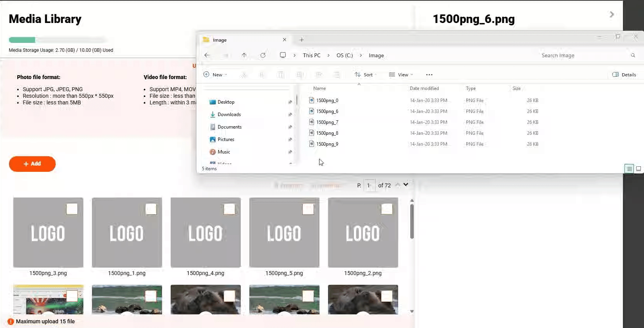Open the See more ellipsis menu
Screen dimensions: 644x328
click(x=429, y=75)
